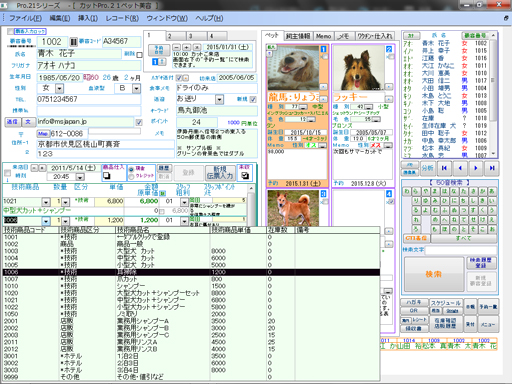
Task: Click the large 検索 search button
Action: point(433,274)
